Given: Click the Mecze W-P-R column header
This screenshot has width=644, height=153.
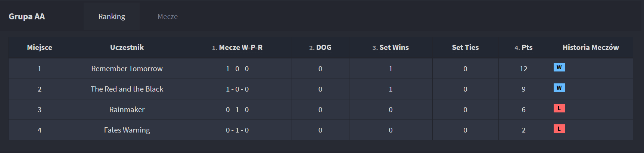Looking at the screenshot, I should (x=237, y=47).
